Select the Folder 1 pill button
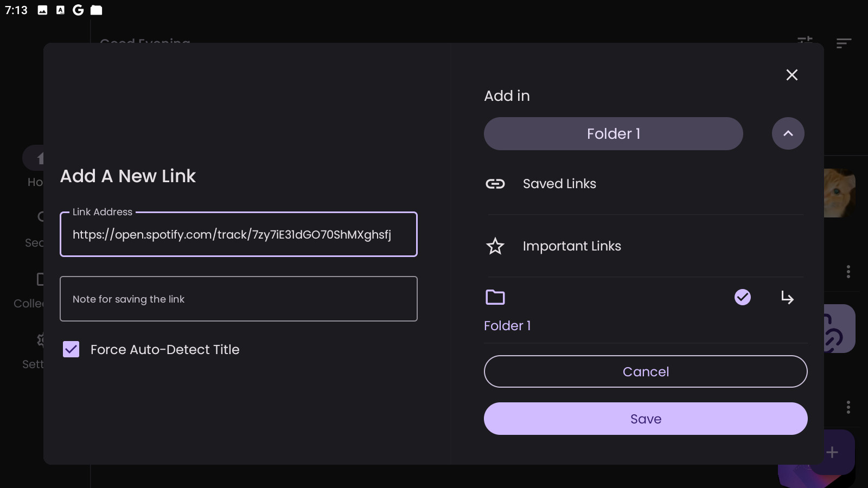The image size is (868, 488). pos(613,133)
